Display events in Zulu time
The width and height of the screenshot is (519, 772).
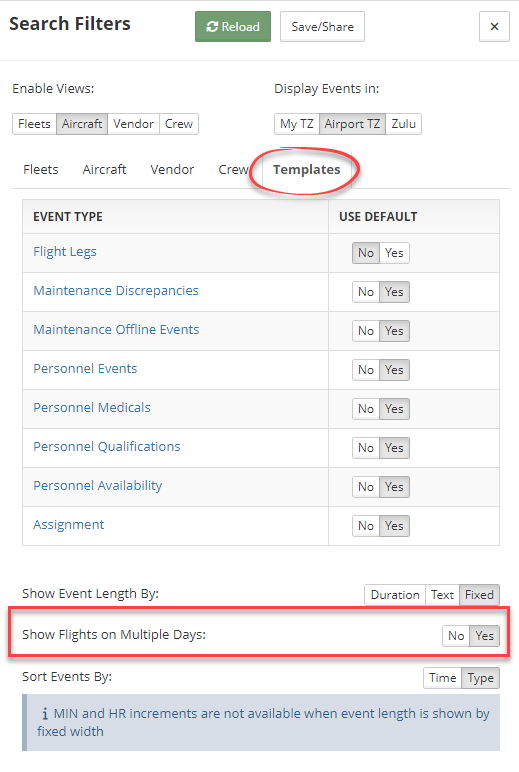click(x=403, y=124)
